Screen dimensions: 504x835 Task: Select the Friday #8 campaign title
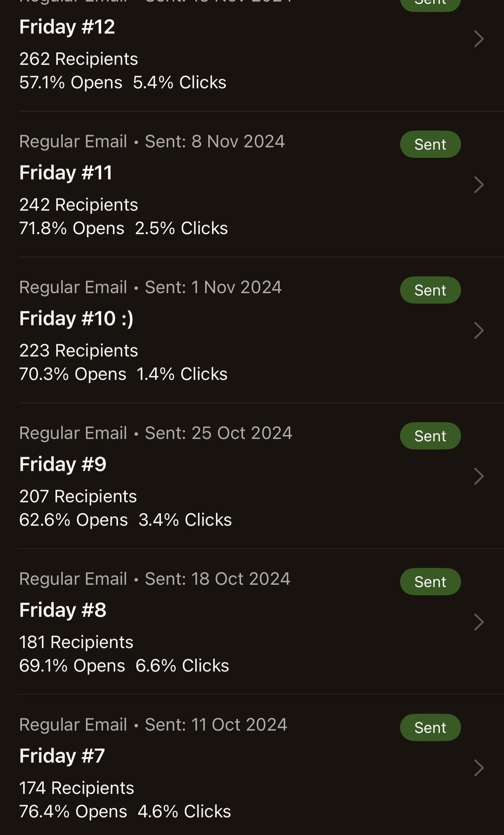click(63, 610)
